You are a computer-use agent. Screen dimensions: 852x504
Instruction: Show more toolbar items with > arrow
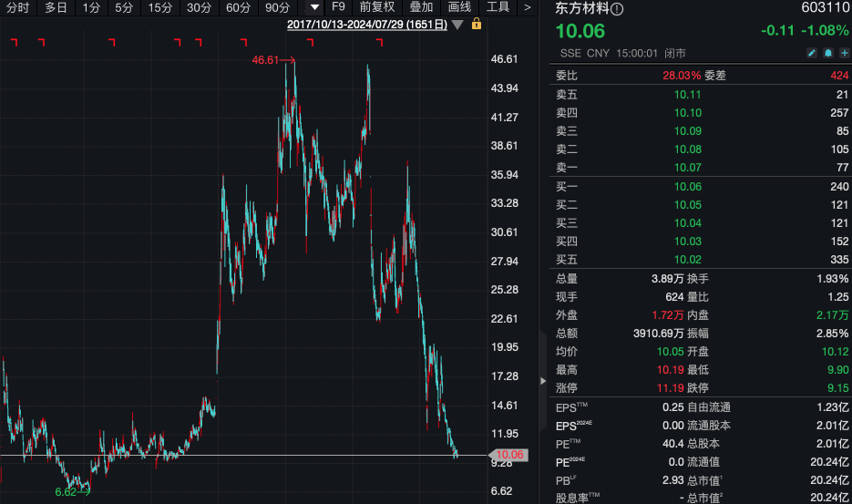pos(527,7)
